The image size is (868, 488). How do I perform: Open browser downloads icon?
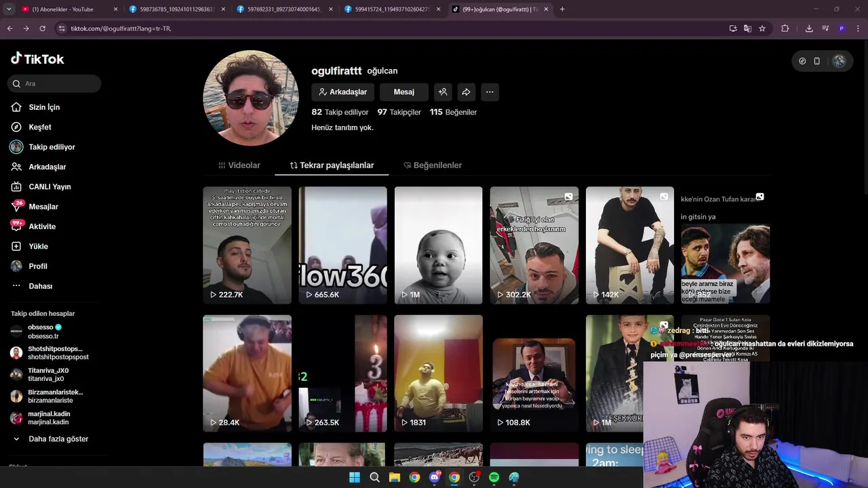point(809,28)
